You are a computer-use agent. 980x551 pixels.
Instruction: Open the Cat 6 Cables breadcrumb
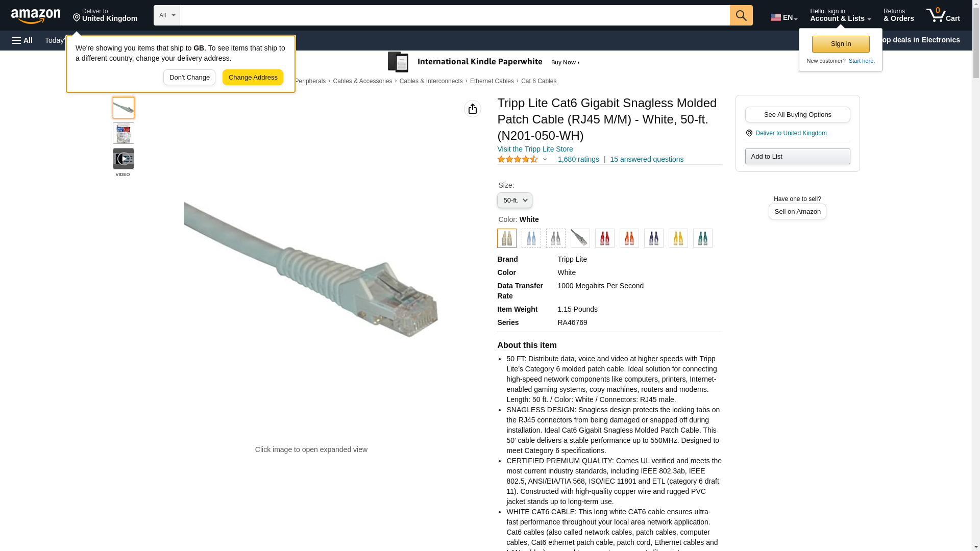click(538, 81)
